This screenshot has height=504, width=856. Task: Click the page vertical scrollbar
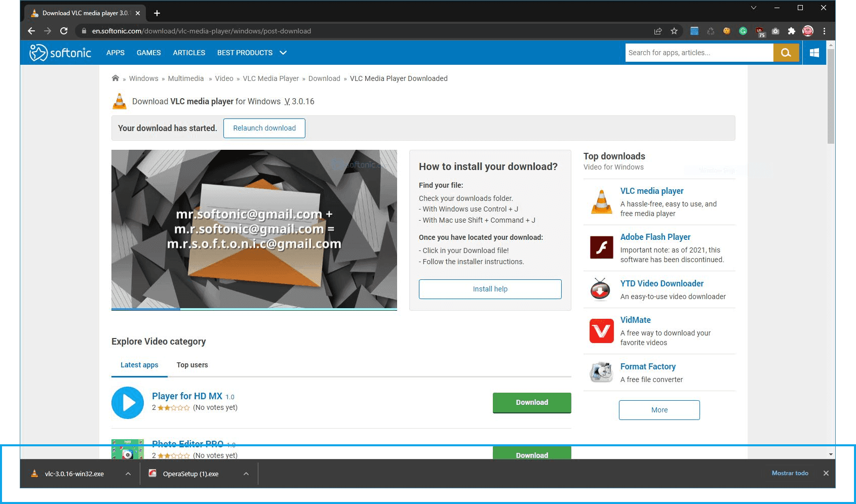click(830, 96)
